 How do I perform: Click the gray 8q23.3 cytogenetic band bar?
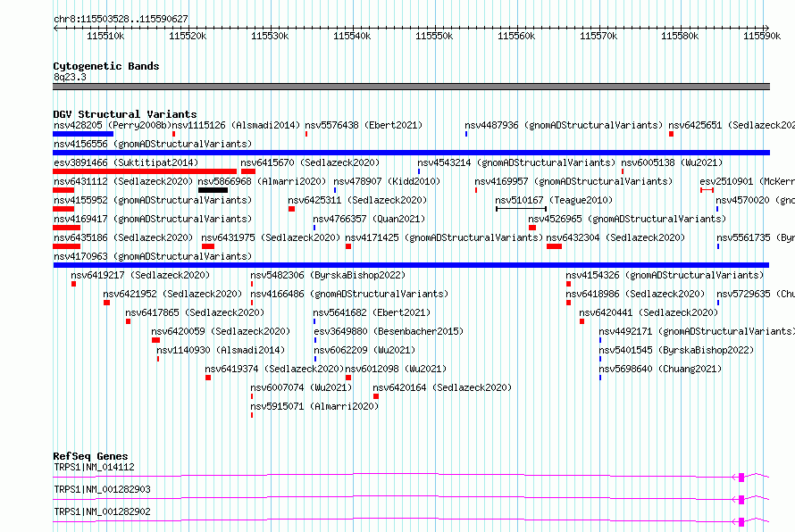tap(411, 87)
